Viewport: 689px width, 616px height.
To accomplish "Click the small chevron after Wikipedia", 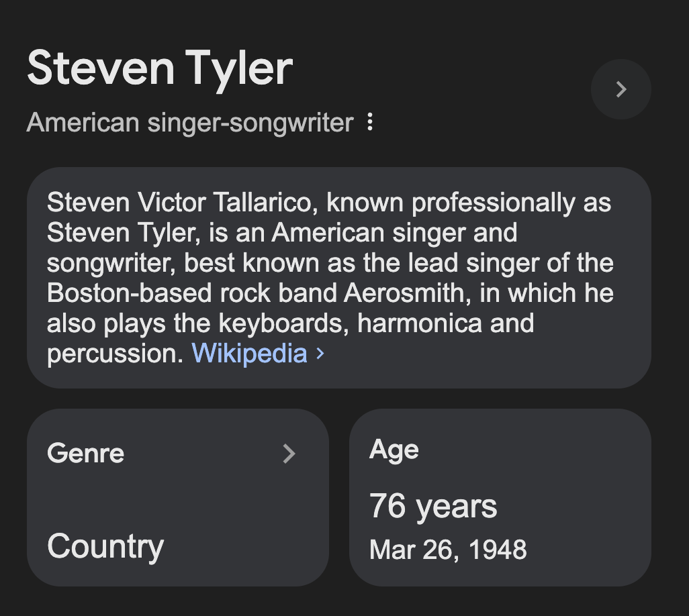I will point(320,353).
